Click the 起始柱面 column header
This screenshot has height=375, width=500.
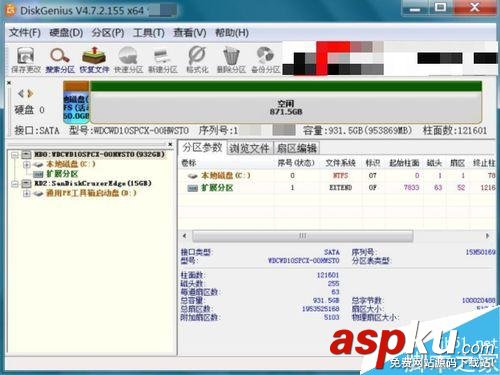click(404, 163)
